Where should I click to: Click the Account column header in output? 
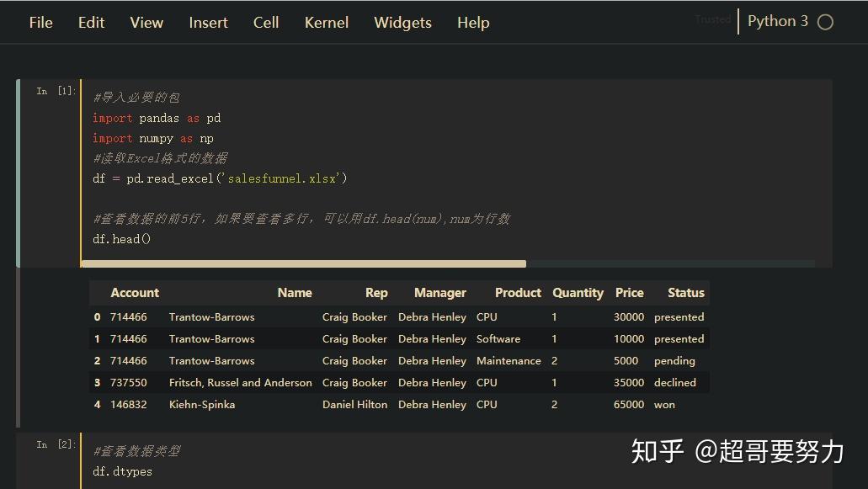coord(135,292)
